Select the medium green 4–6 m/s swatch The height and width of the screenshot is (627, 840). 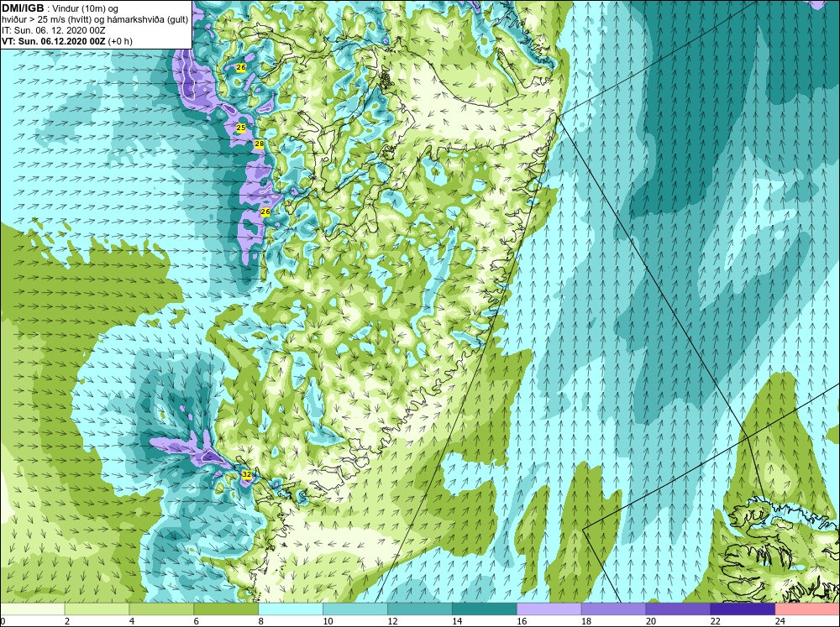pos(161,609)
